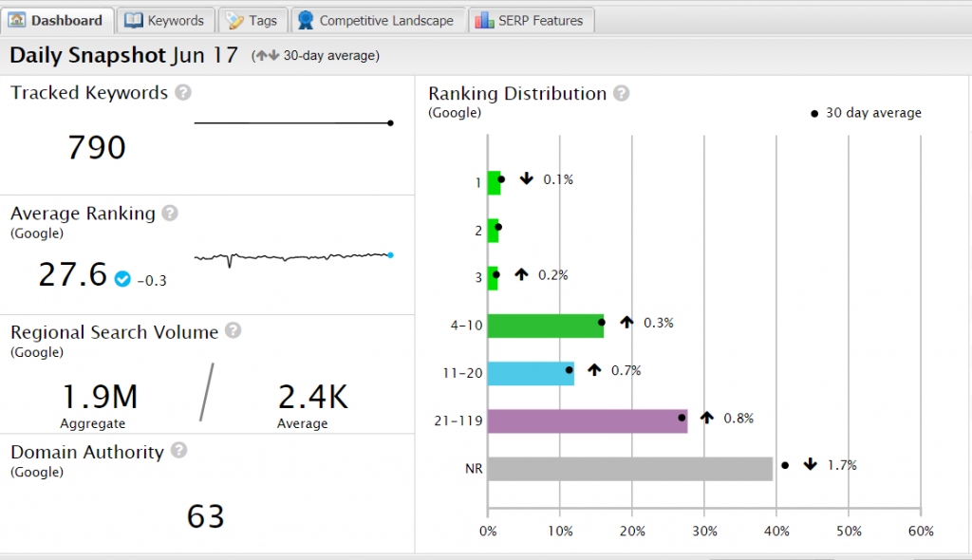Click the average ranking value 27.6
The width and height of the screenshot is (972, 560).
(73, 274)
